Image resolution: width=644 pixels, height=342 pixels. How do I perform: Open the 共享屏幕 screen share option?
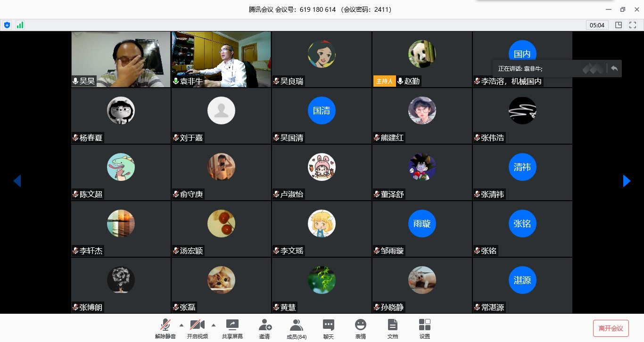coord(232,329)
